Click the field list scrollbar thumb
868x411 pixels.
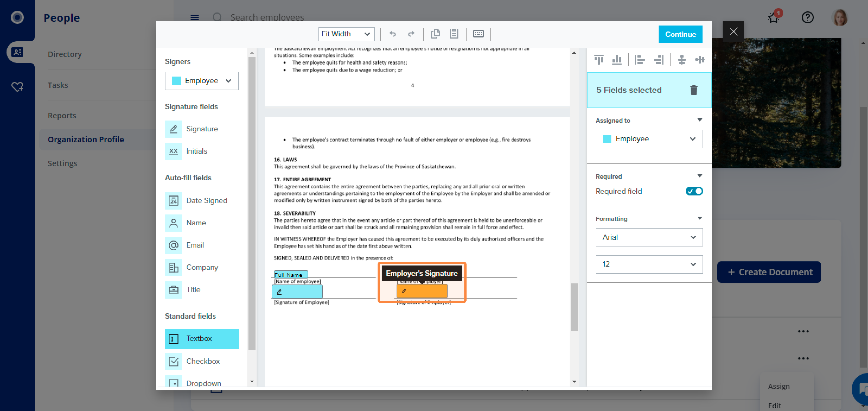tap(252, 204)
